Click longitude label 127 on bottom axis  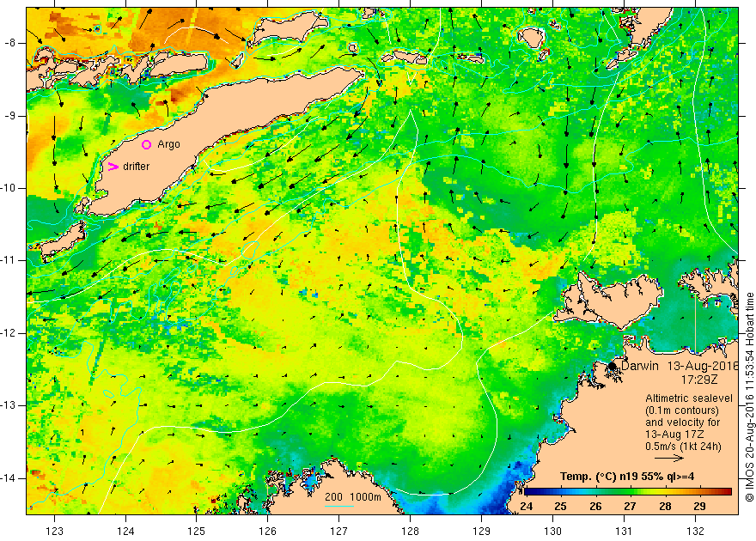339,531
